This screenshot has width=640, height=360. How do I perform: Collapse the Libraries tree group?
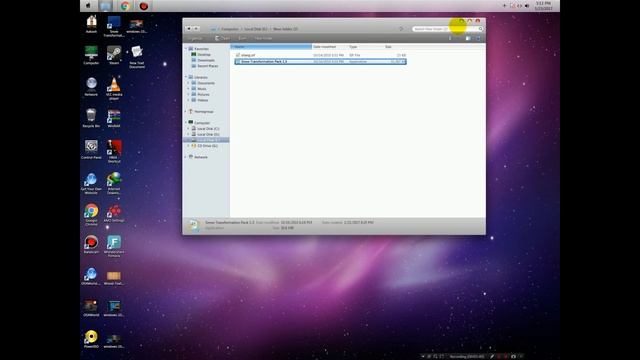(186, 77)
